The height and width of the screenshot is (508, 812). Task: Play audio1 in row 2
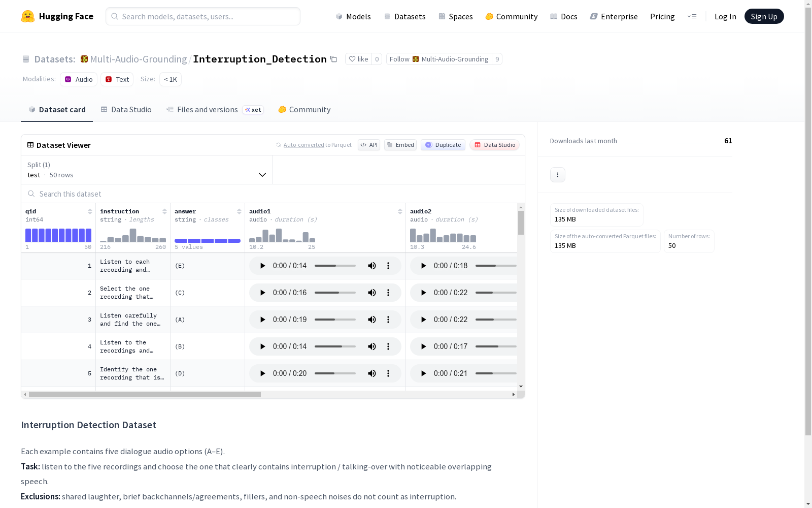coord(262,293)
